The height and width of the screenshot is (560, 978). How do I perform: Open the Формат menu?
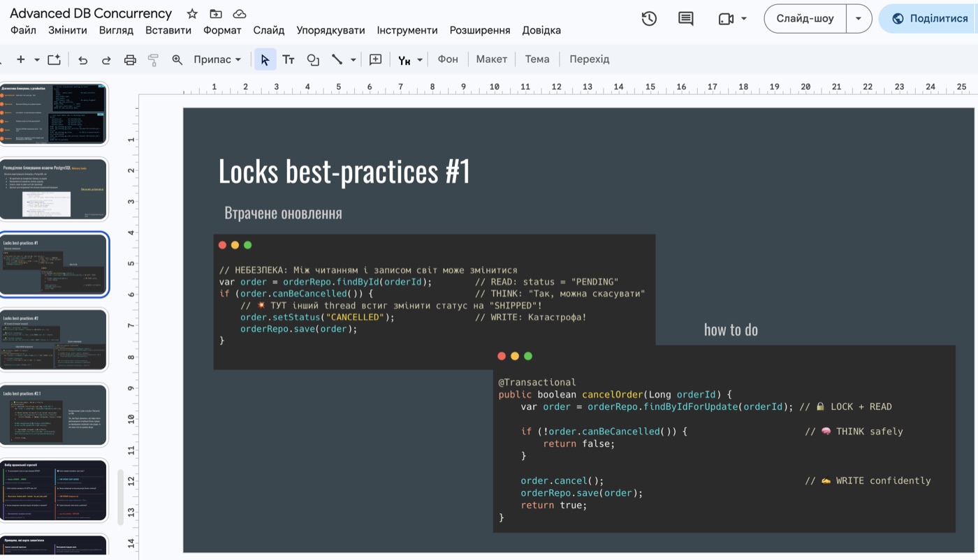pos(222,30)
